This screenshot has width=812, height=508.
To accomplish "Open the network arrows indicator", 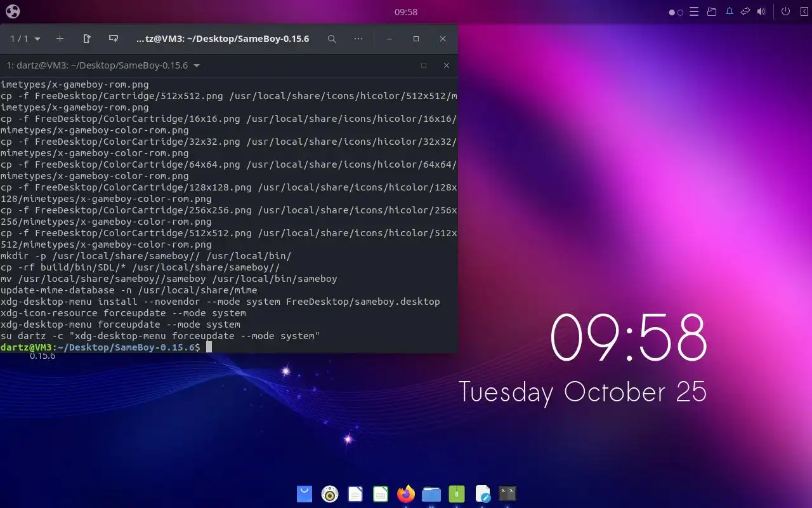I will pos(745,11).
